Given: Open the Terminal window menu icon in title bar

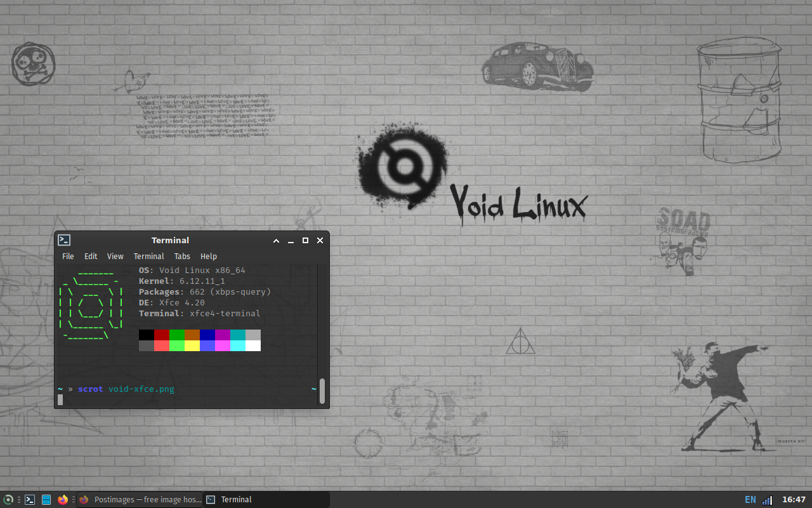Looking at the screenshot, I should tap(64, 240).
